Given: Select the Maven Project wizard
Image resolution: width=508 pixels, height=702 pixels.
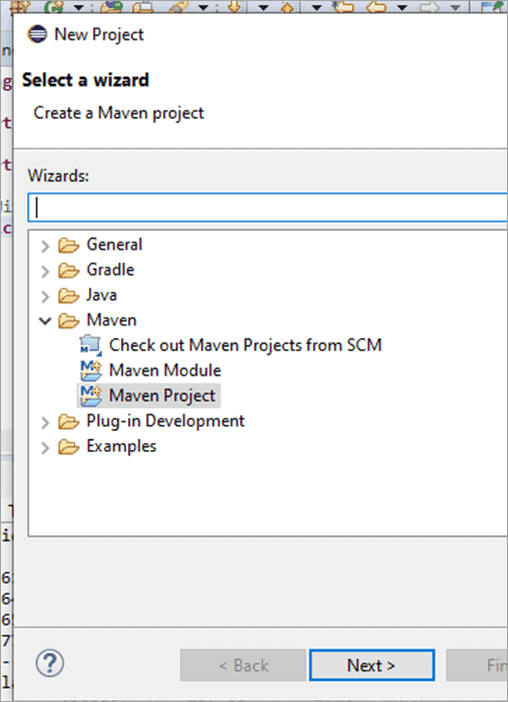Looking at the screenshot, I should (x=162, y=396).
